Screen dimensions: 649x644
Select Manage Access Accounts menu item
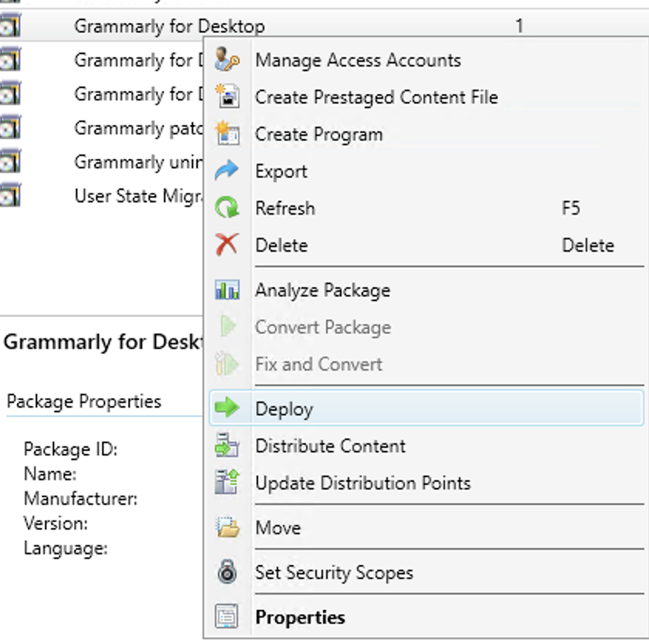pyautogui.click(x=358, y=60)
